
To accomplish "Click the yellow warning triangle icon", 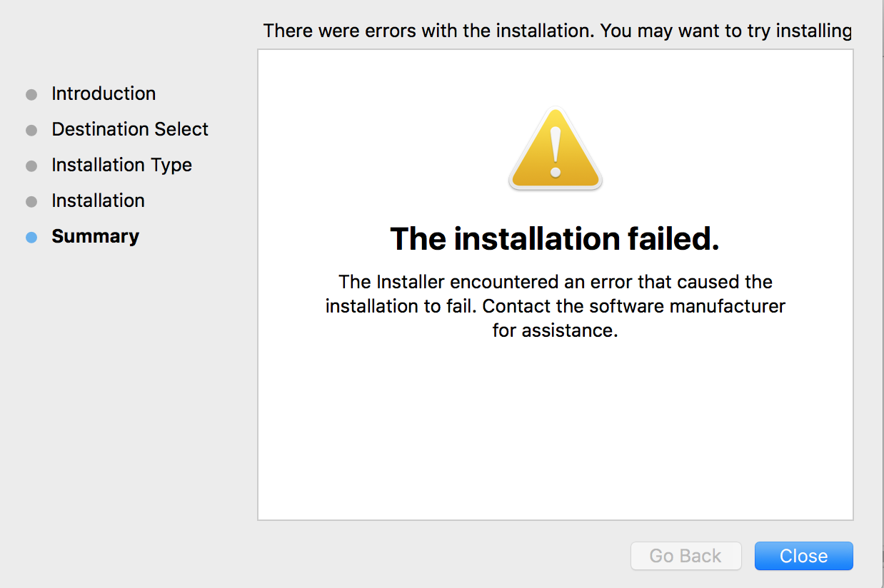I will click(556, 151).
